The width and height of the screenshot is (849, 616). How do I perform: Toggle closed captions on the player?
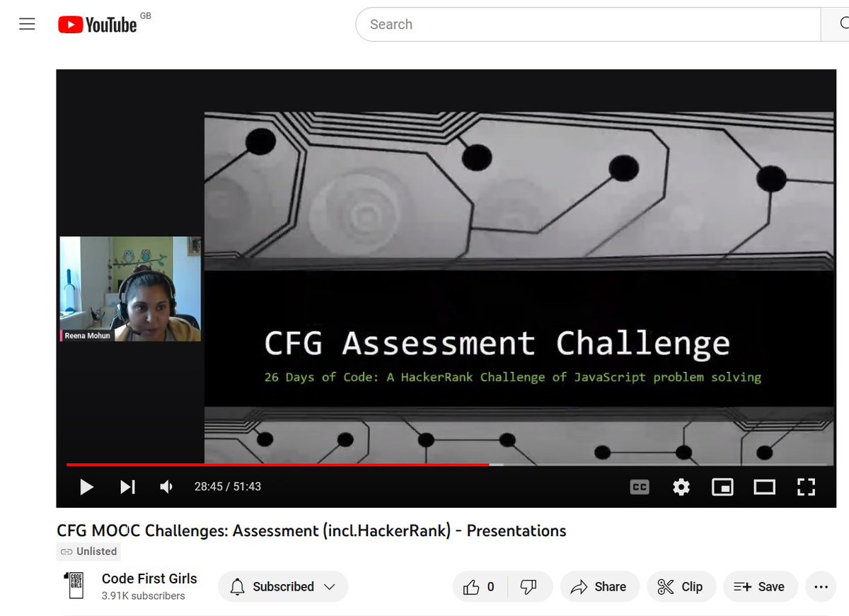(640, 487)
